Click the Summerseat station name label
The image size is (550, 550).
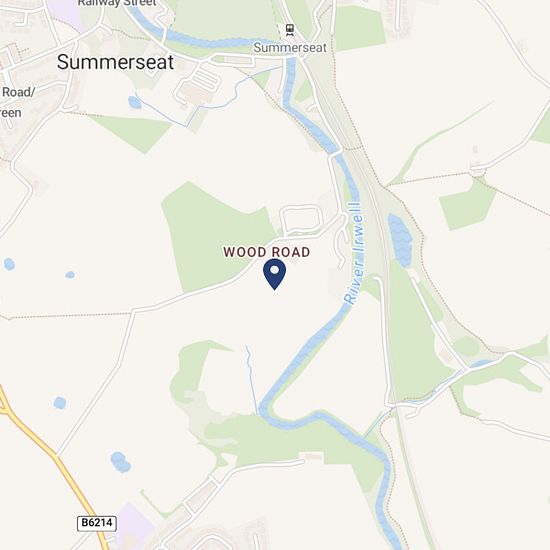[290, 47]
